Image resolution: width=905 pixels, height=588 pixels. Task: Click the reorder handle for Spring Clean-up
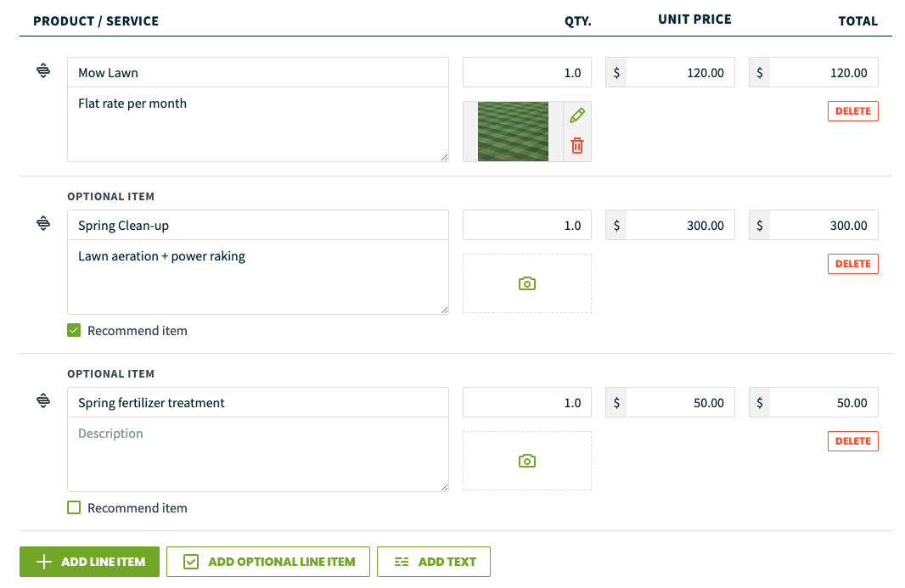point(43,223)
